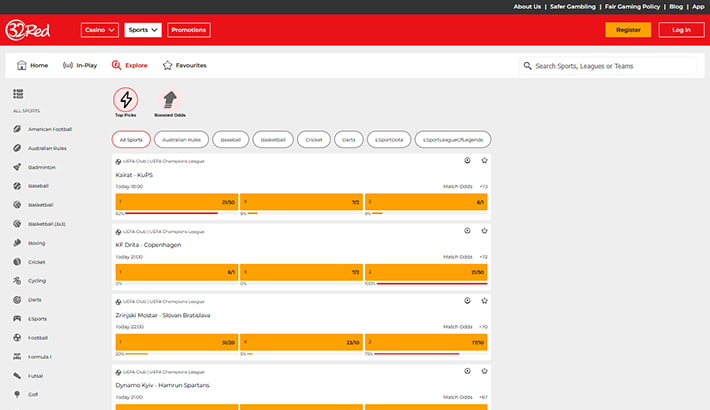
Task: Open the Boosted Odds arrow icon
Action: [x=170, y=100]
